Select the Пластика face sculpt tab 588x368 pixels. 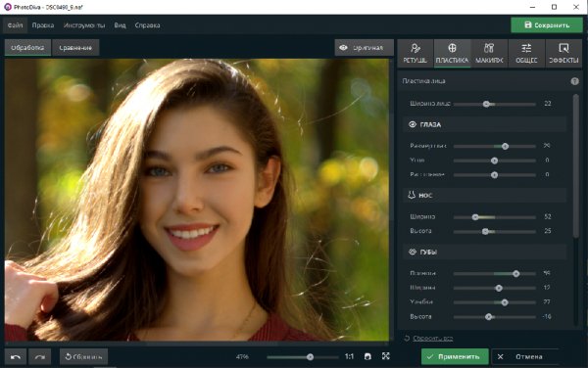452,53
